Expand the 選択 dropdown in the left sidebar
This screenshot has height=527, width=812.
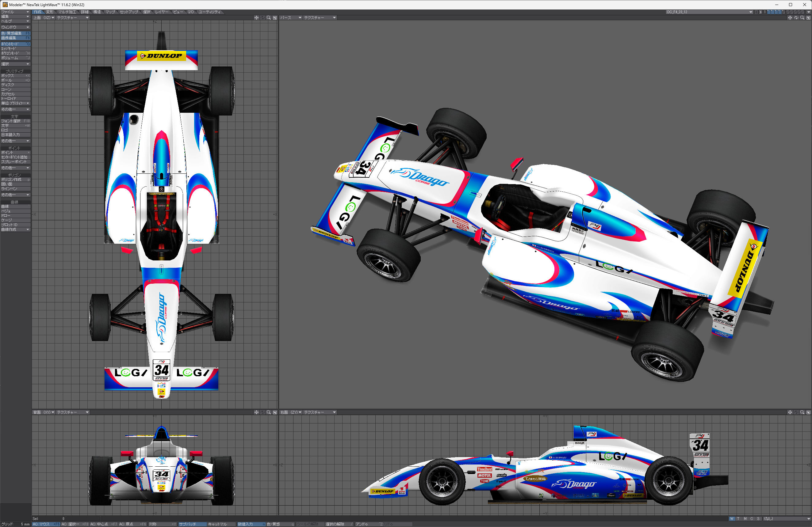pyautogui.click(x=15, y=64)
